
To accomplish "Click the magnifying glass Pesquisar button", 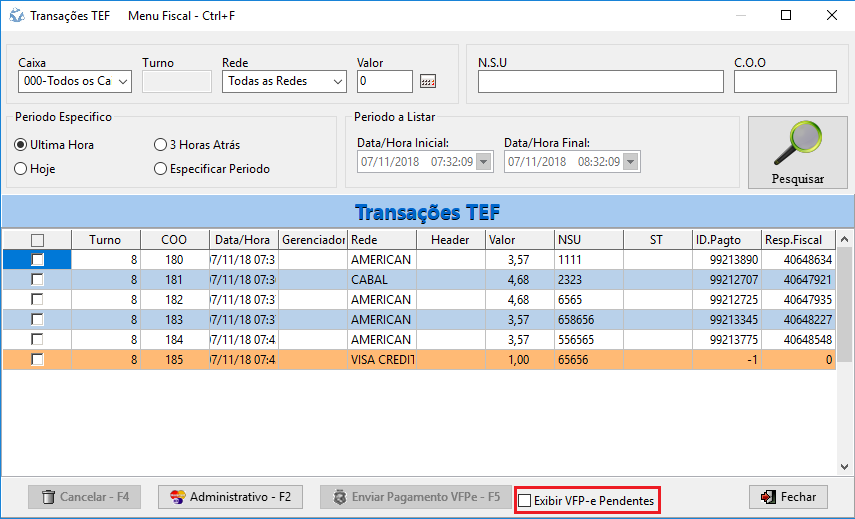I will pos(797,152).
